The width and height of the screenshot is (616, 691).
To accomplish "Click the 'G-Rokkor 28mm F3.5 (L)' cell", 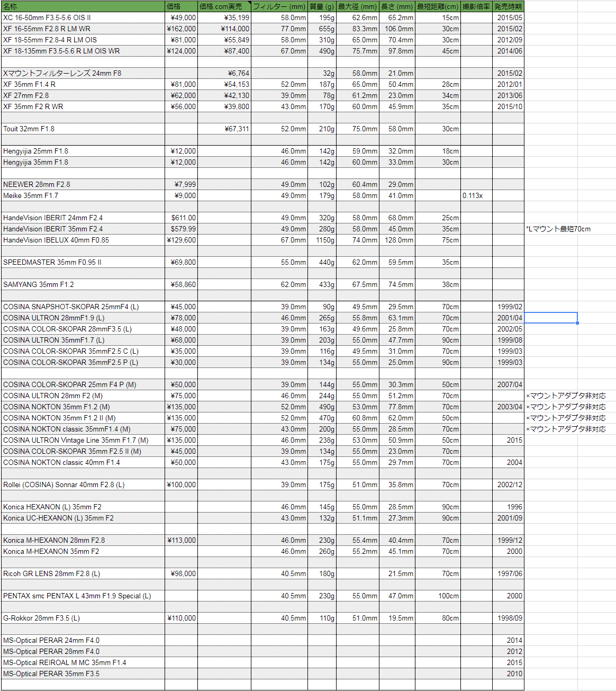I will 83,618.
